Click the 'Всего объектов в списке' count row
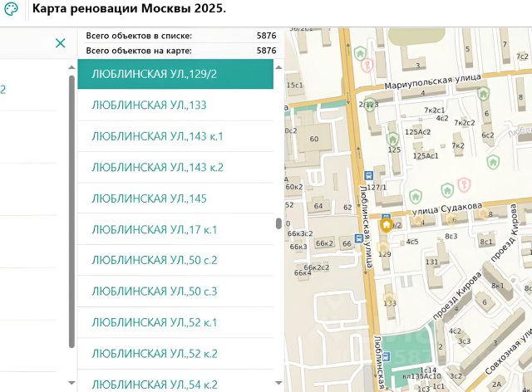 click(181, 36)
